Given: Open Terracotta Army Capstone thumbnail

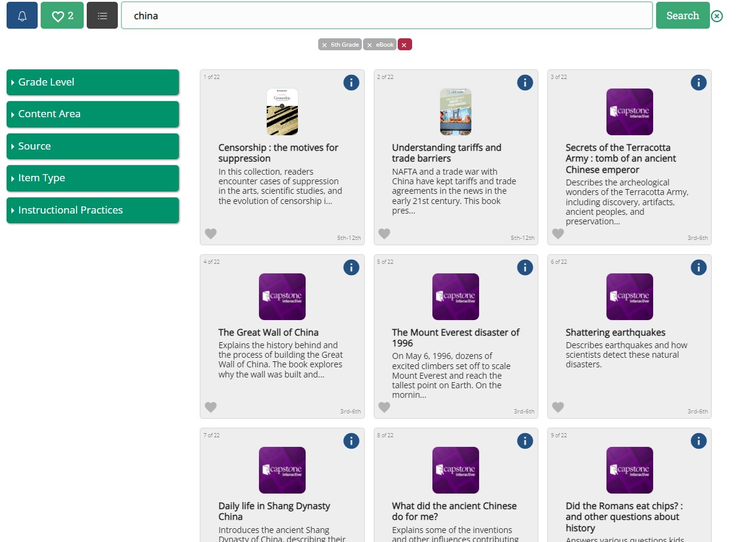Looking at the screenshot, I should point(630,112).
